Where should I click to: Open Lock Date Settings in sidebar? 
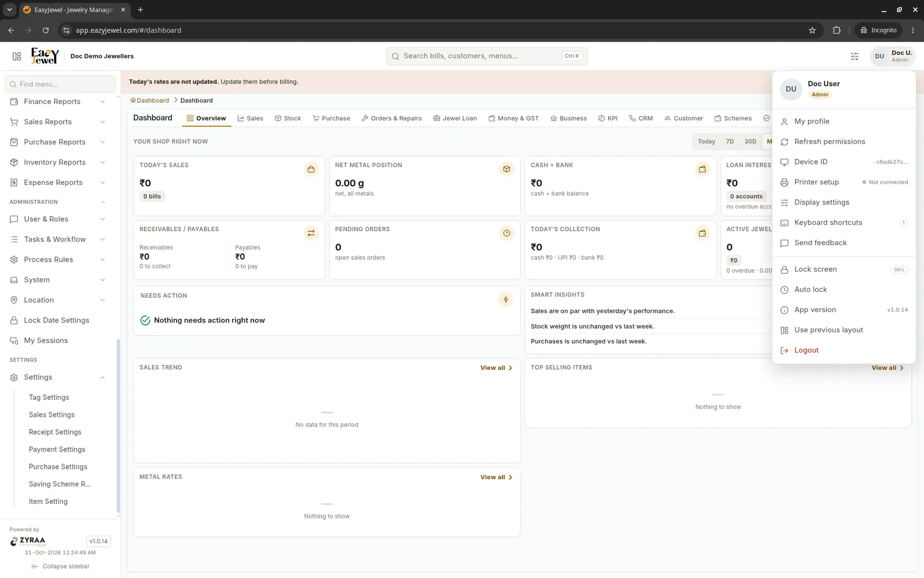click(x=58, y=320)
